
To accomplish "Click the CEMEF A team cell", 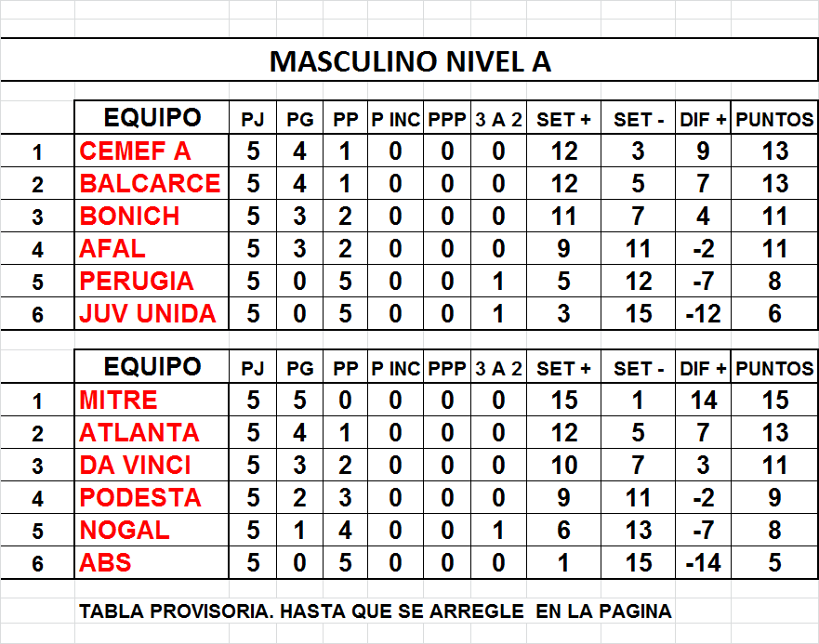I will [x=152, y=151].
